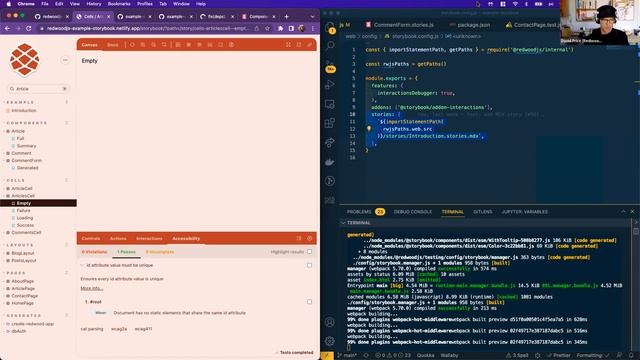This screenshot has height=360, width=640.
Task: Click Storybook zoom out icon
Action: pyautogui.click(x=153, y=45)
